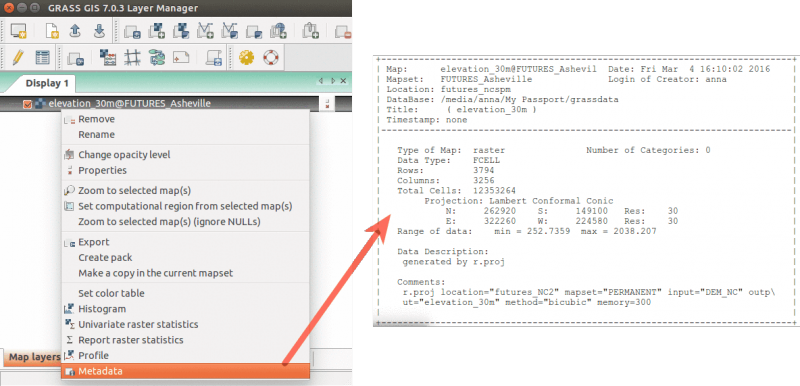The height and width of the screenshot is (386, 800).
Task: Click the Create new workspace icon
Action: click(x=52, y=31)
